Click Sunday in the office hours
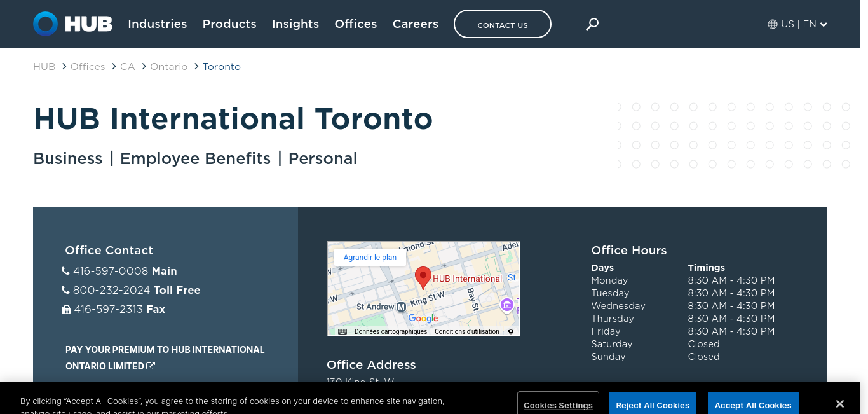Viewport: 868px width, 414px height. tap(608, 357)
